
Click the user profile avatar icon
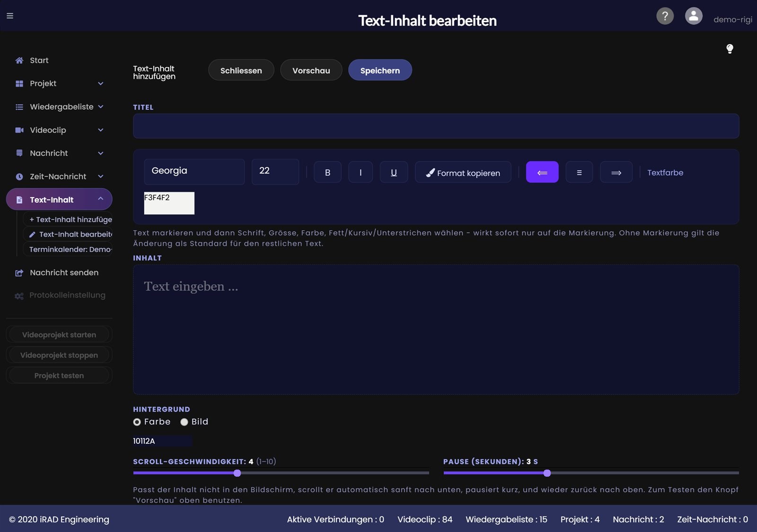[694, 16]
